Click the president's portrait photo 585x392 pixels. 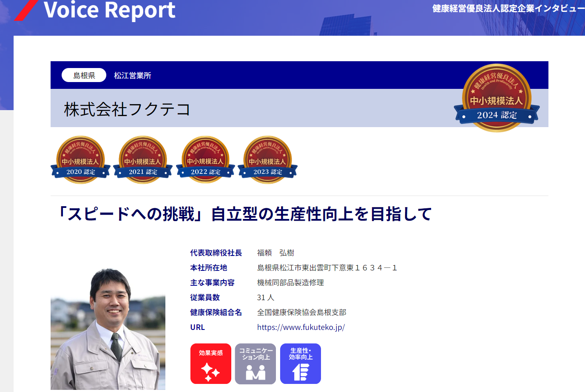(x=108, y=329)
